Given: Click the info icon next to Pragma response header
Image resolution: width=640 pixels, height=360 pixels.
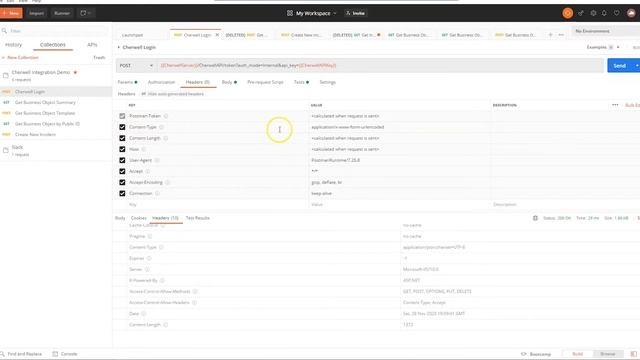Looking at the screenshot, I should pos(150,236).
